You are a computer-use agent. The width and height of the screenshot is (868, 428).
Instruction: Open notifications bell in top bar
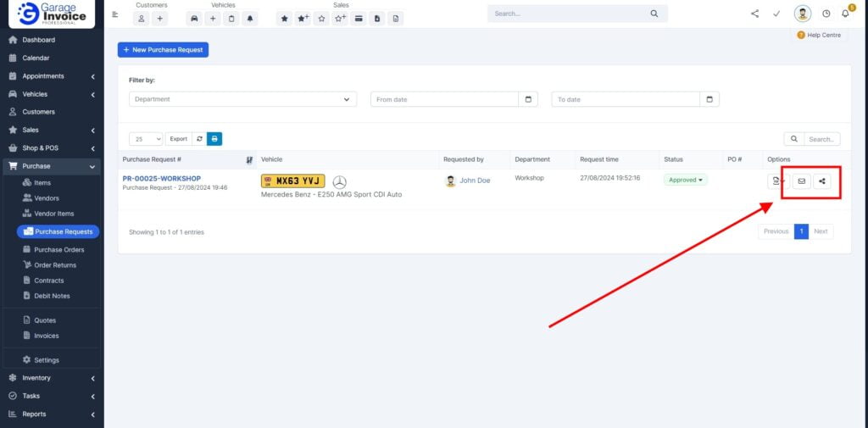tap(845, 14)
